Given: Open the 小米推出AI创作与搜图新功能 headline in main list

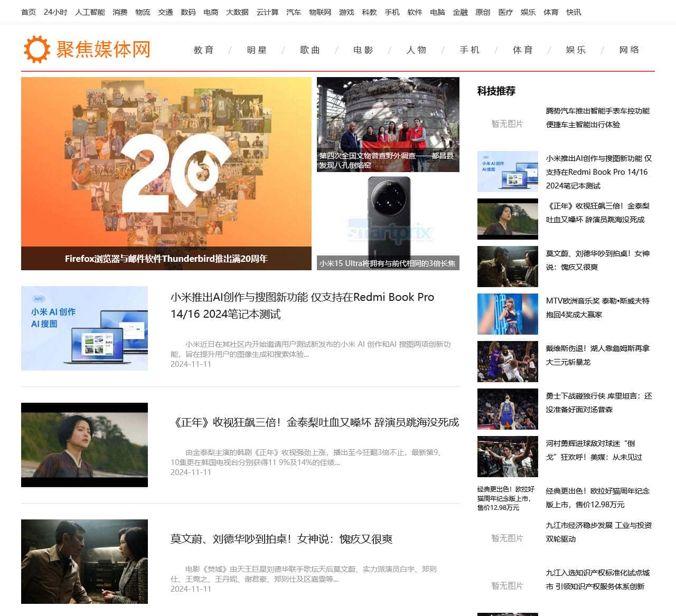Looking at the screenshot, I should [302, 306].
